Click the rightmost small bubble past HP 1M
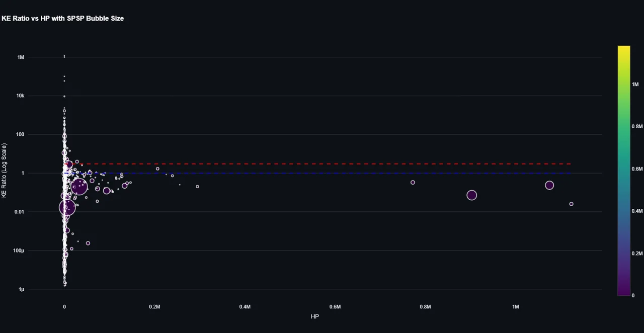 point(571,204)
